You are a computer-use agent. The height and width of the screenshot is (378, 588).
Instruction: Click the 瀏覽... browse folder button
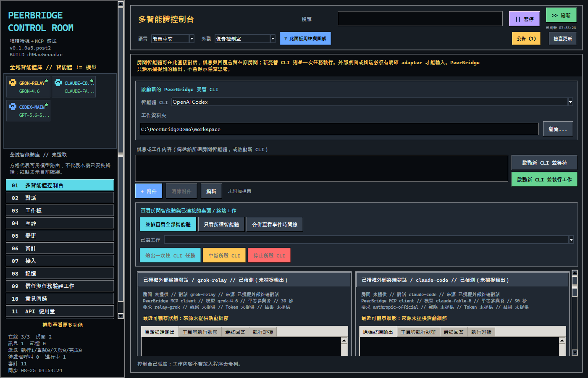click(x=558, y=129)
